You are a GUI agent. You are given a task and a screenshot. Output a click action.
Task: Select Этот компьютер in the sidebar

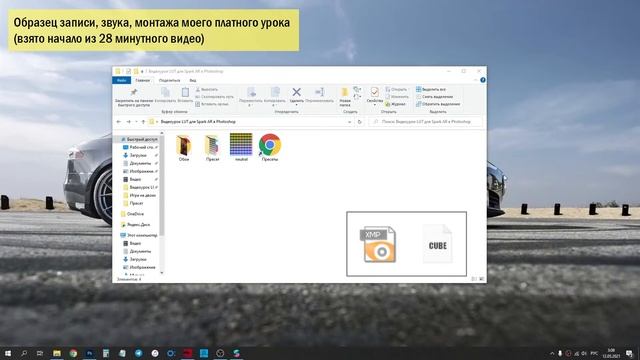(x=139, y=235)
